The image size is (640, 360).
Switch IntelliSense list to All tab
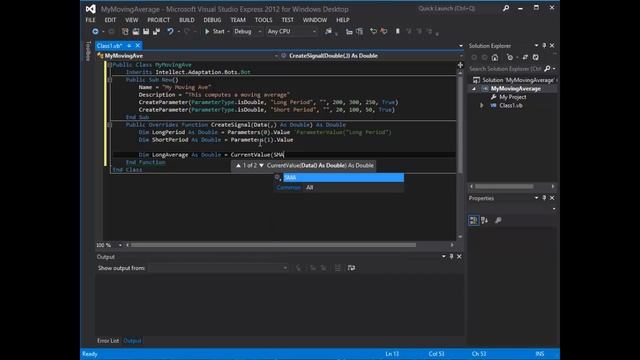click(309, 188)
